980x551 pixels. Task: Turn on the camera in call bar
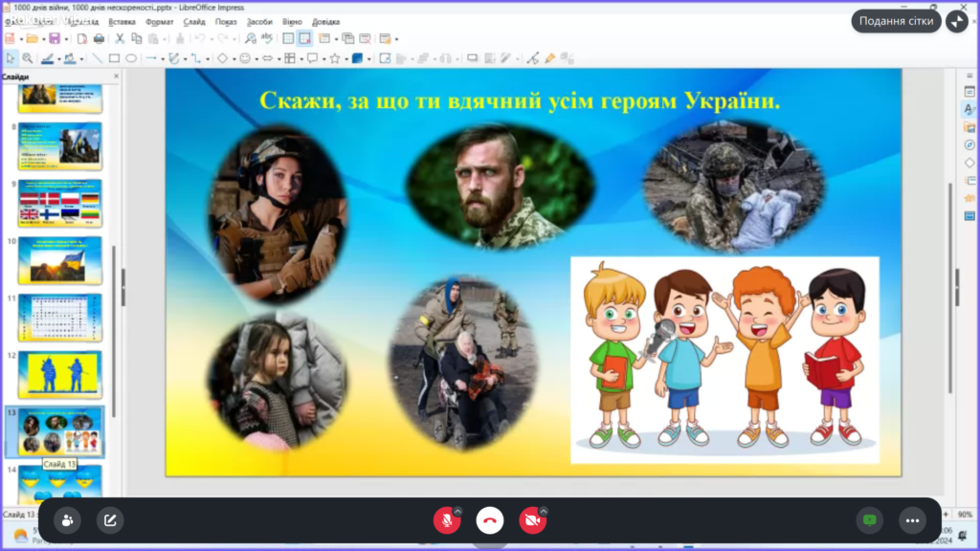tap(531, 520)
